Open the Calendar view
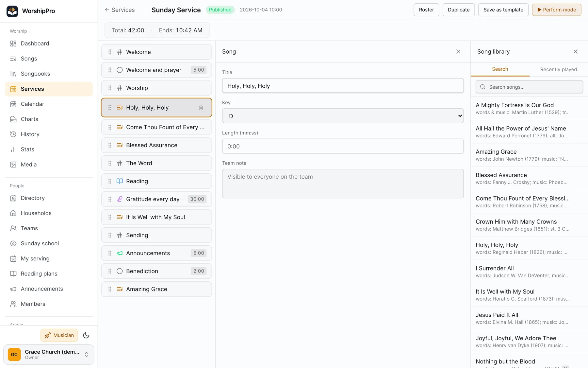Screen dimensions: 588x368 coord(49,104)
